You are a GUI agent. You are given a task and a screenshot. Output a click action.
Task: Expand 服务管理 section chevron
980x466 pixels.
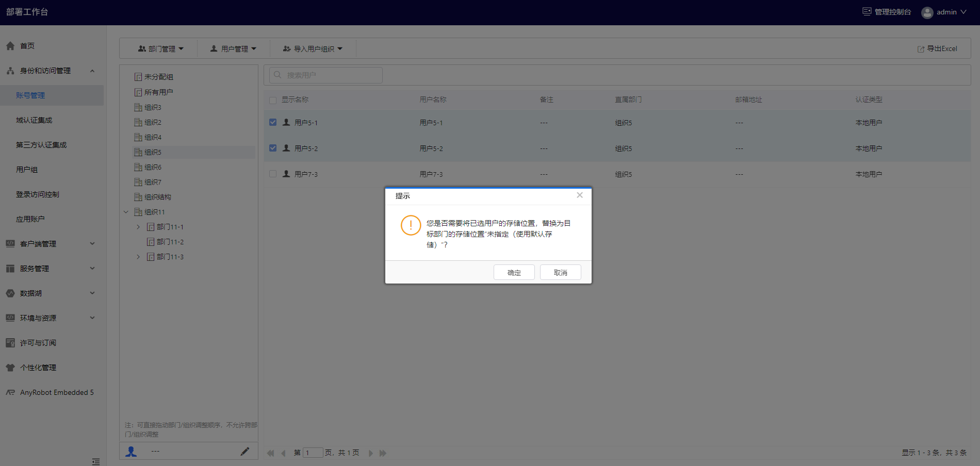[92, 268]
